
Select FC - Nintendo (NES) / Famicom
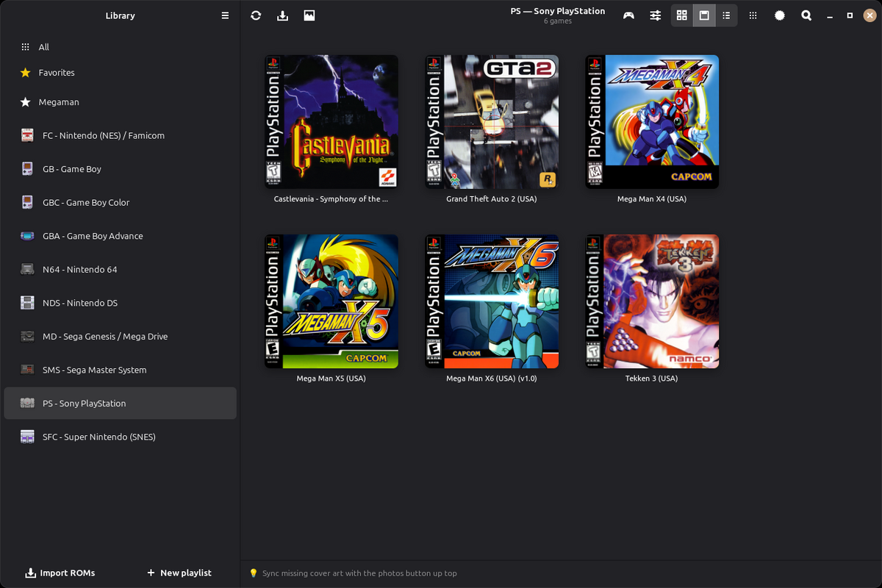coord(121,135)
